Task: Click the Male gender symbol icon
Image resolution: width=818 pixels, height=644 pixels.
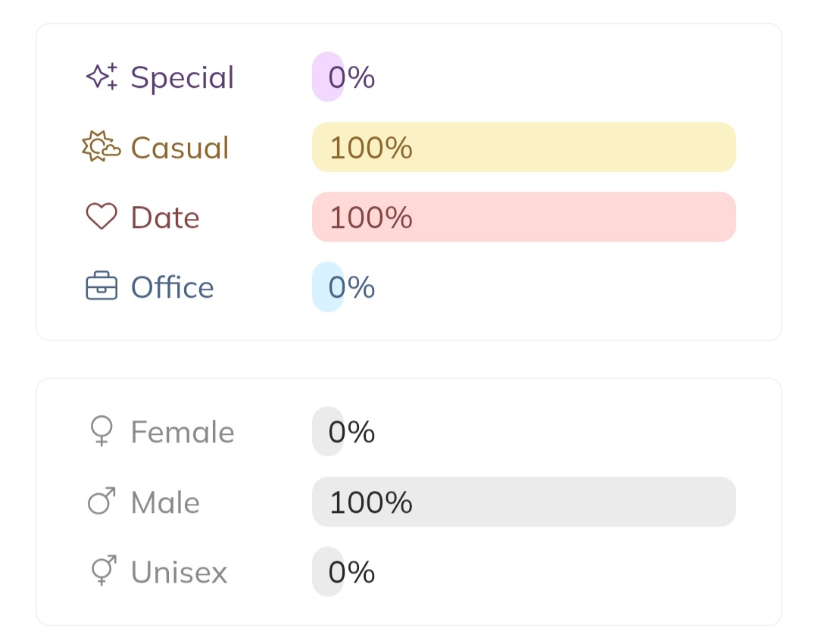Action: pos(101,502)
